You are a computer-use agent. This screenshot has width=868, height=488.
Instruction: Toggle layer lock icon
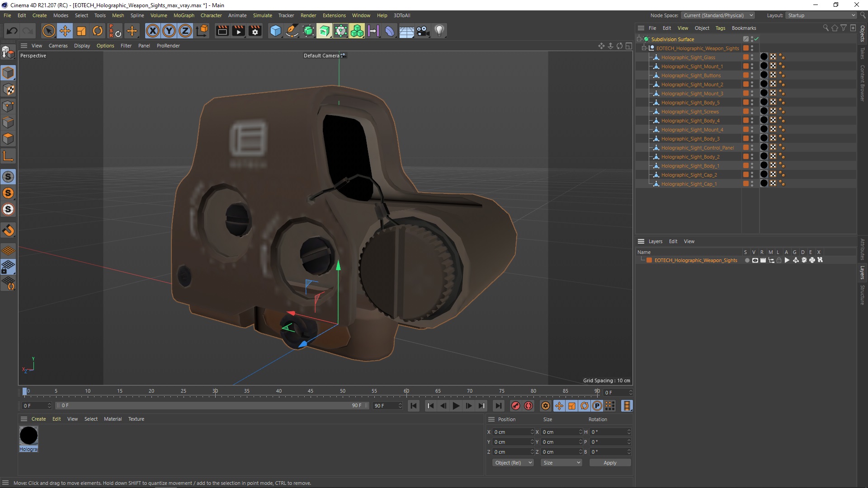(x=779, y=260)
